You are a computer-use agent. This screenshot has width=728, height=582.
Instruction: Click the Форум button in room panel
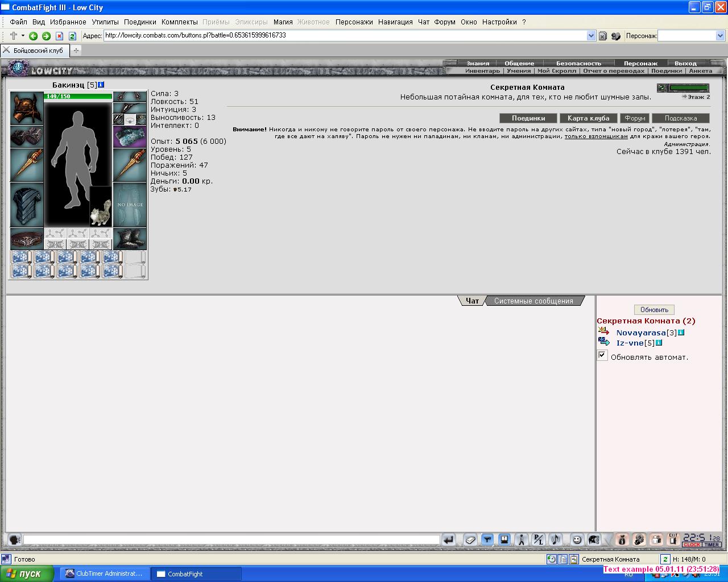(x=635, y=118)
